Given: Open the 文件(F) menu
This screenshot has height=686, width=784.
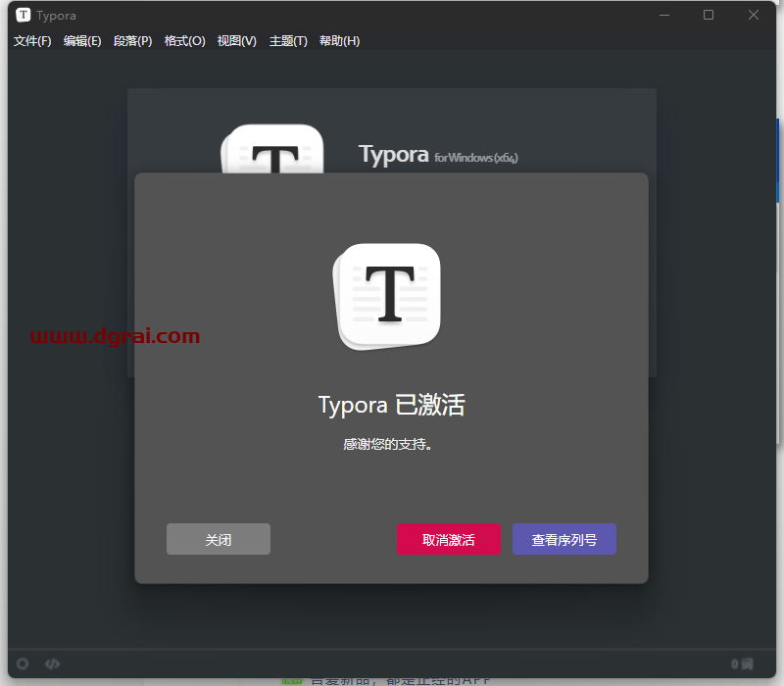Looking at the screenshot, I should pyautogui.click(x=32, y=41).
